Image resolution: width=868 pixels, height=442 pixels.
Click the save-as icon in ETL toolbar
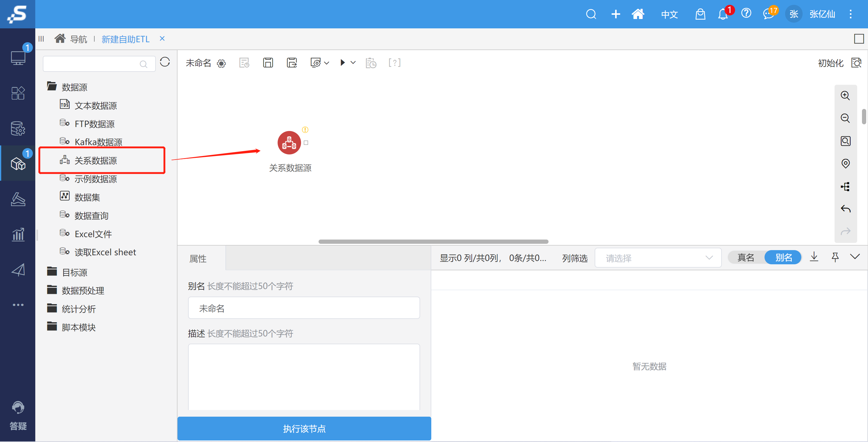(x=291, y=62)
